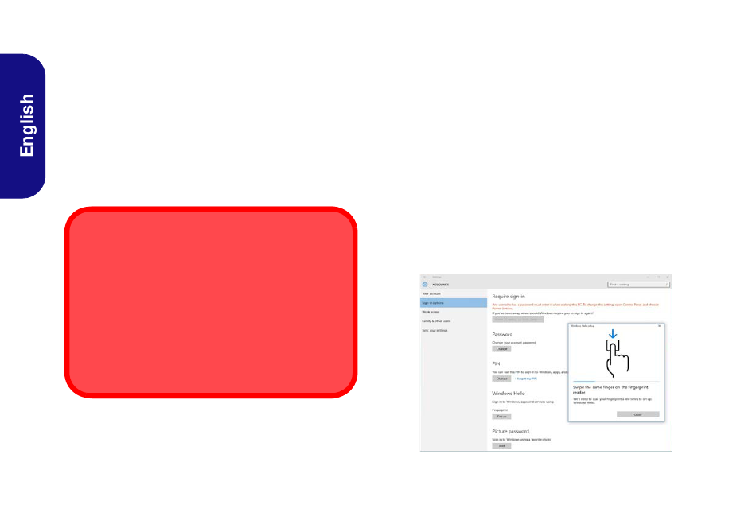The width and height of the screenshot is (756, 532).
Task: Open Work access settings
Action: pyautogui.click(x=431, y=313)
